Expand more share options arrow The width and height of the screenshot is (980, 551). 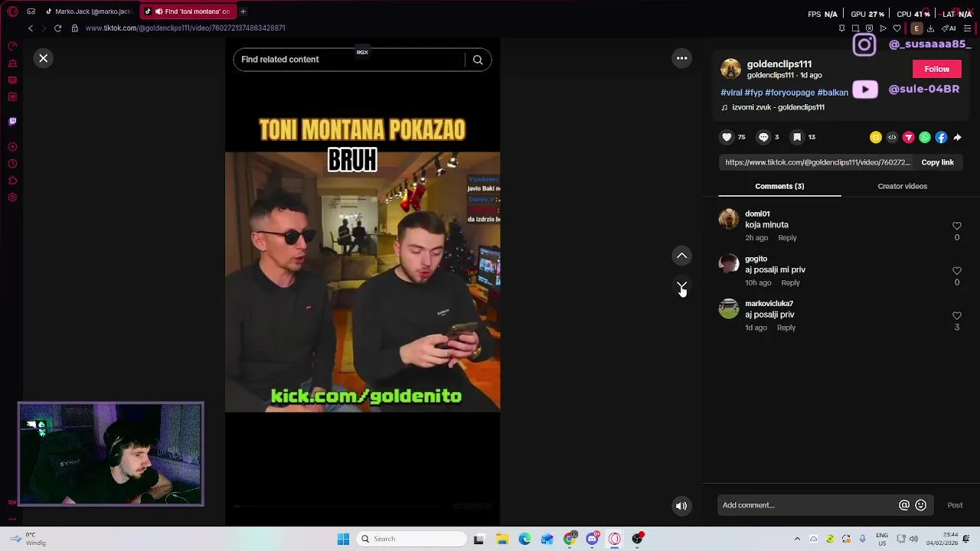pos(957,138)
